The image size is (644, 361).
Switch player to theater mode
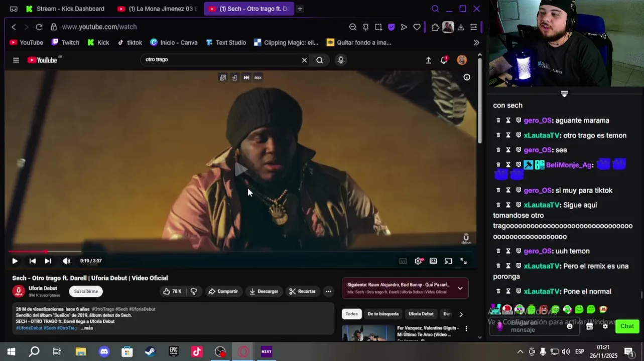tap(433, 261)
